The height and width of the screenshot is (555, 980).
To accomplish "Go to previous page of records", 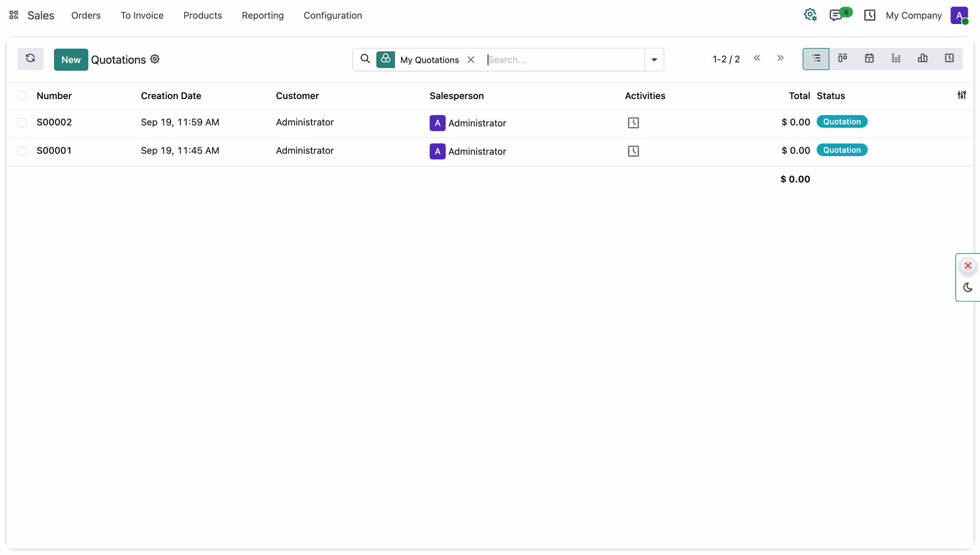I will [757, 58].
